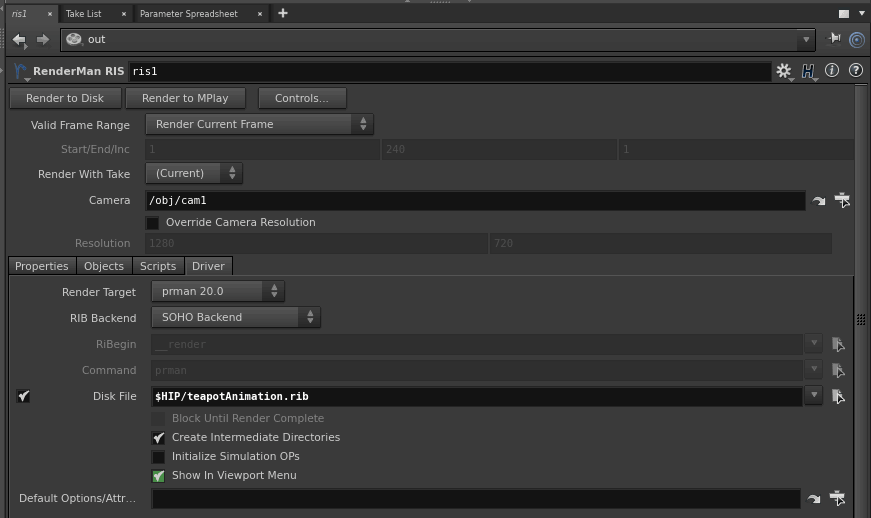Go forward with the right arrow icon
Screen dimensions: 871x518
43,39
